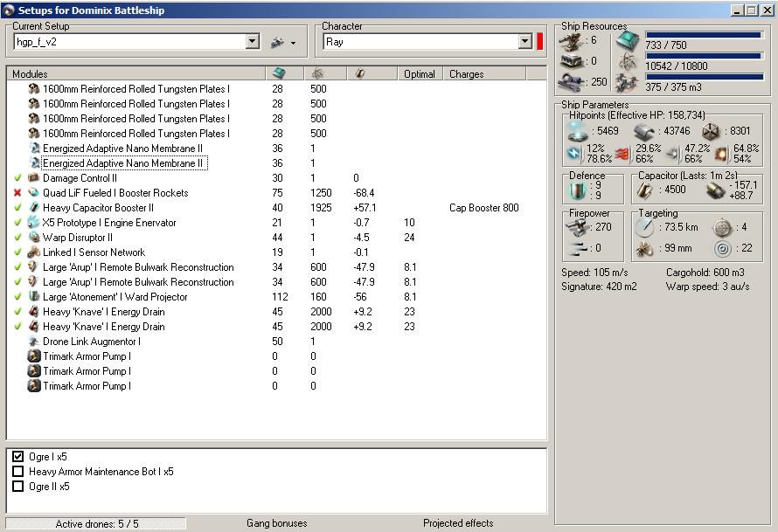Viewport: 778px width, 532px height.
Task: Click the calibration icon showing 250
Action: click(571, 82)
